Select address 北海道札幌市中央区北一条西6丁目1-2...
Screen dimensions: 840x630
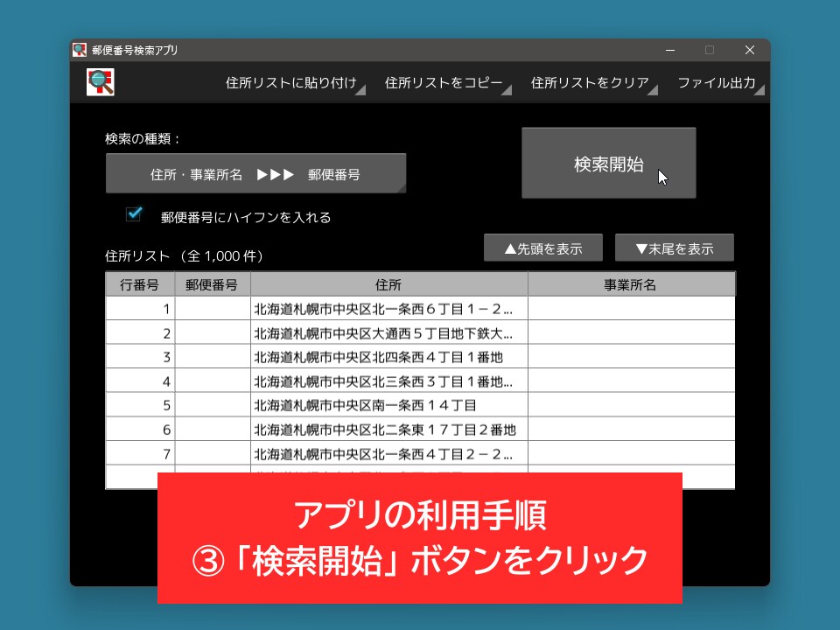click(388, 309)
